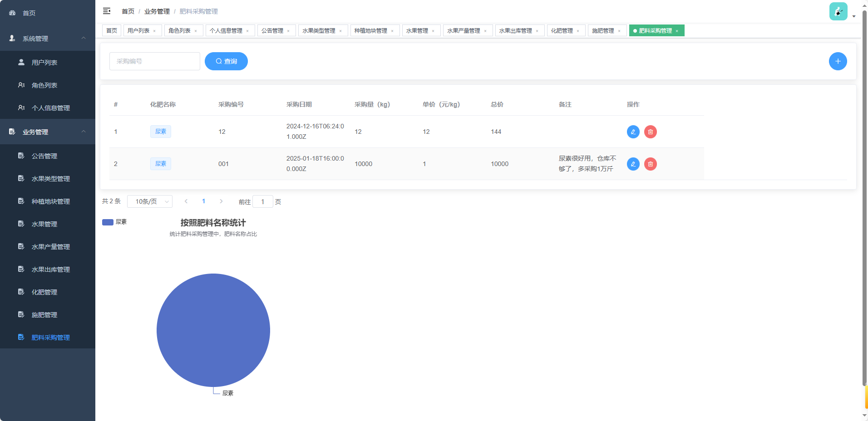868x421 pixels.
Task: Open 业务管理 from the breadcrumb
Action: coord(156,11)
